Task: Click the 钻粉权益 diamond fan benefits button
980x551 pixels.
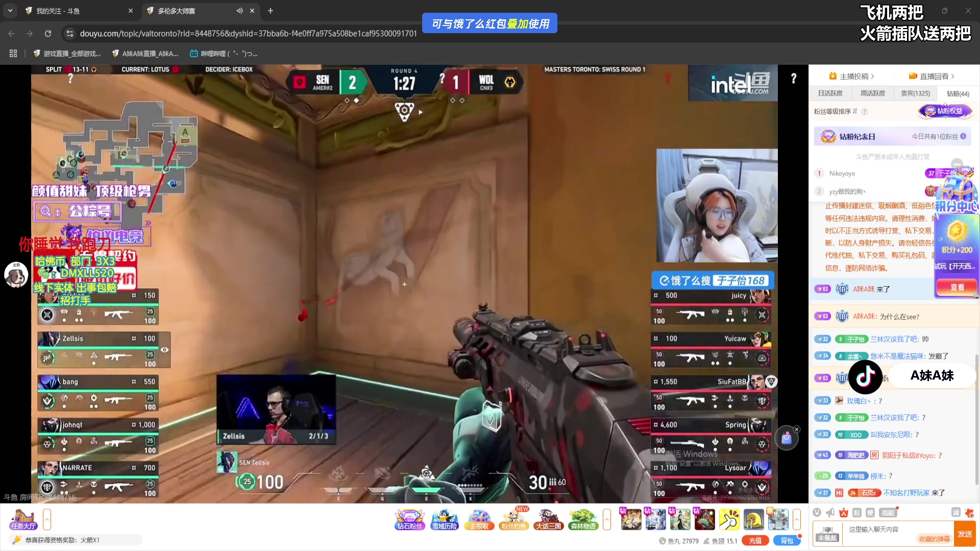Action: (x=945, y=111)
